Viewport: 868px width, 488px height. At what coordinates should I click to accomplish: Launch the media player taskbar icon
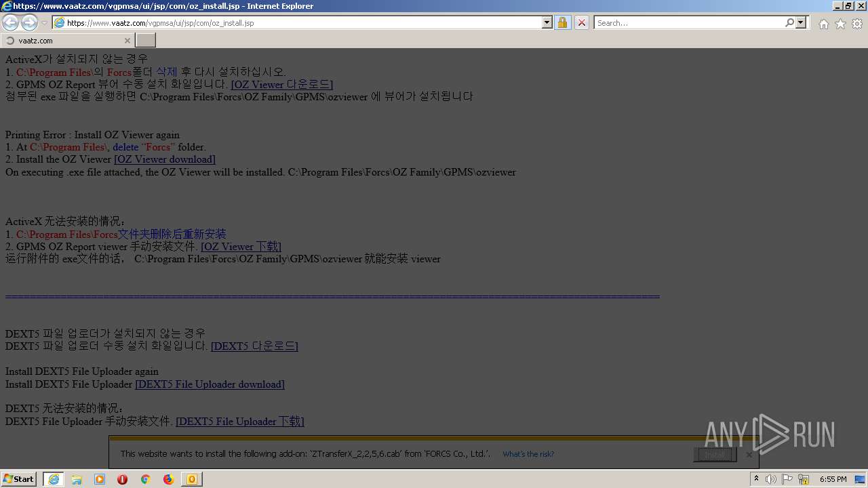[x=100, y=479]
